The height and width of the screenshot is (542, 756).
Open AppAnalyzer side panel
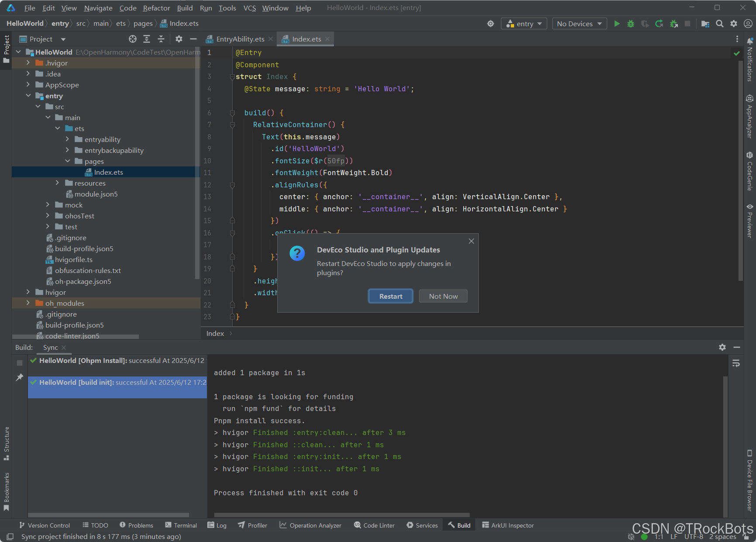(x=749, y=117)
